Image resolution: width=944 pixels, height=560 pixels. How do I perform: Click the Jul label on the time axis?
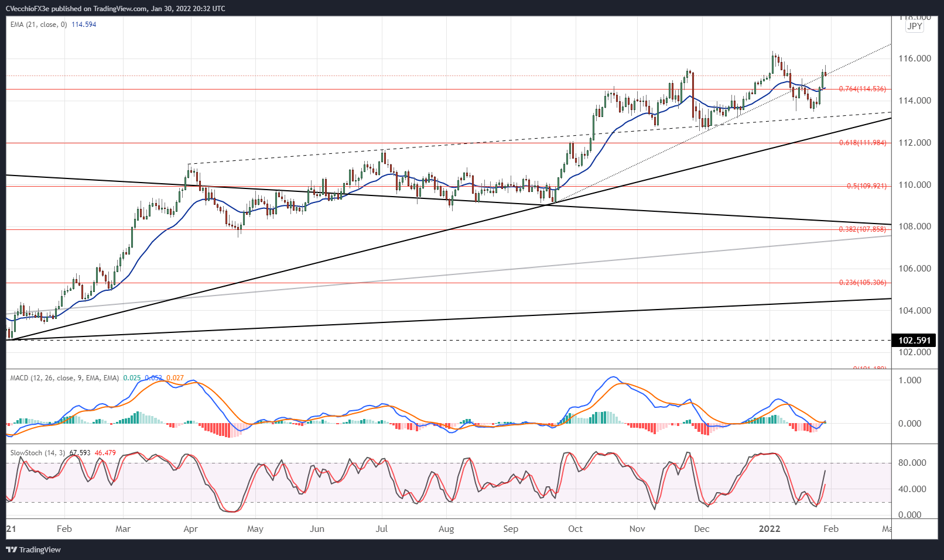381,529
